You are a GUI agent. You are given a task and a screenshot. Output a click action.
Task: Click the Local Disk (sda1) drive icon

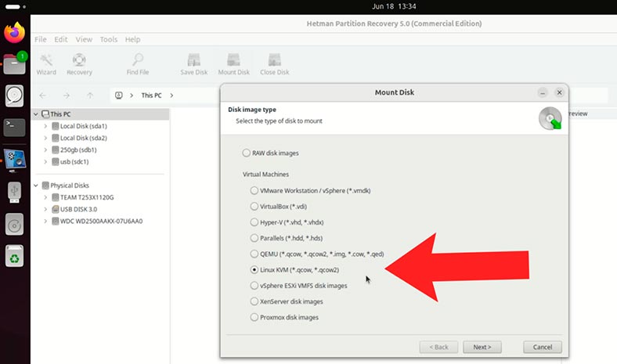pos(56,126)
